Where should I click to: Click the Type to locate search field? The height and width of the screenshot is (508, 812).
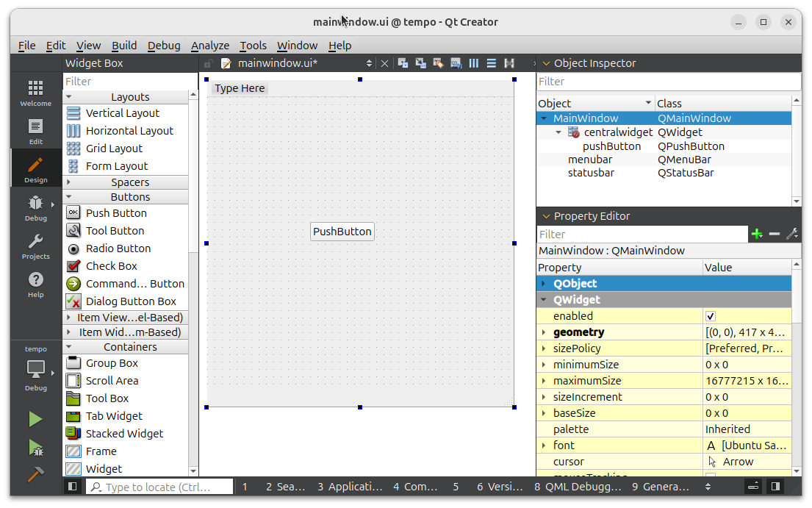tap(159, 487)
